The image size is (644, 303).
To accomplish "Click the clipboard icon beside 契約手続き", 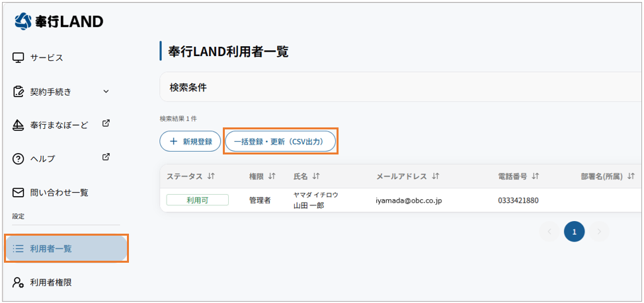I will pos(18,92).
